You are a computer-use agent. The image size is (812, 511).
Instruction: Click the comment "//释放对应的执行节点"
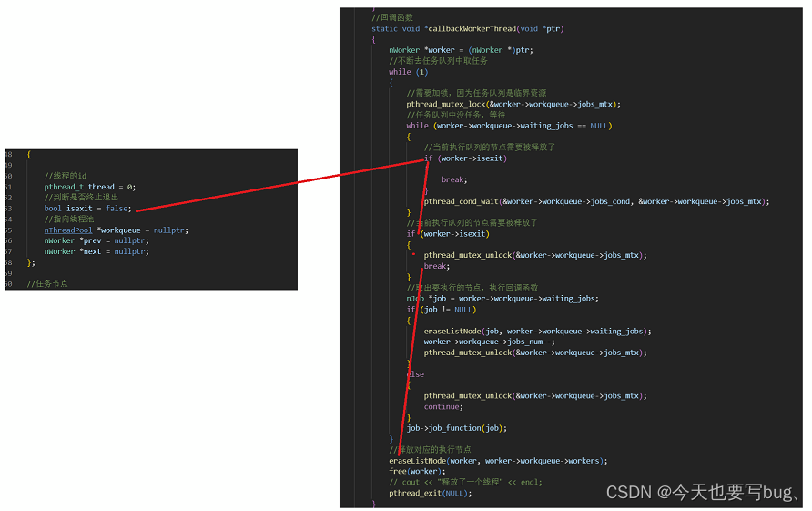[431, 449]
